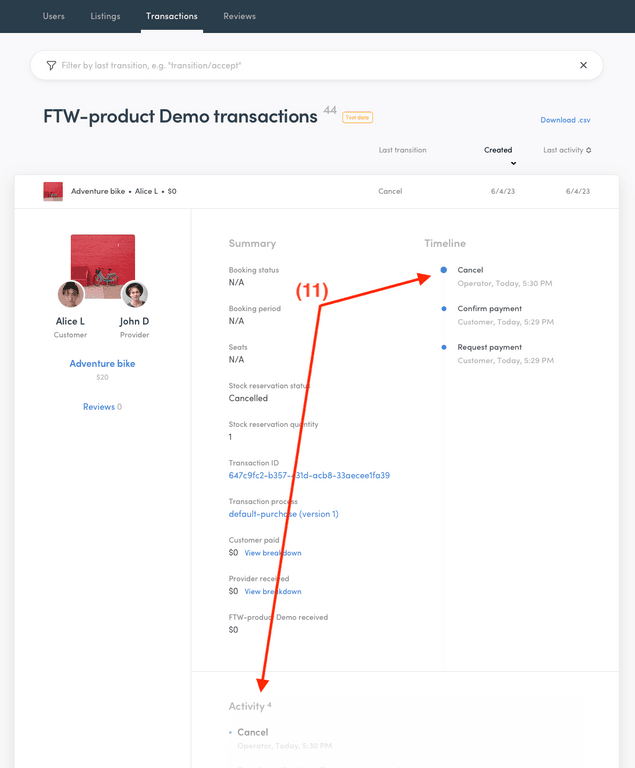Click the Adventure bike row thumbnail

tap(53, 191)
